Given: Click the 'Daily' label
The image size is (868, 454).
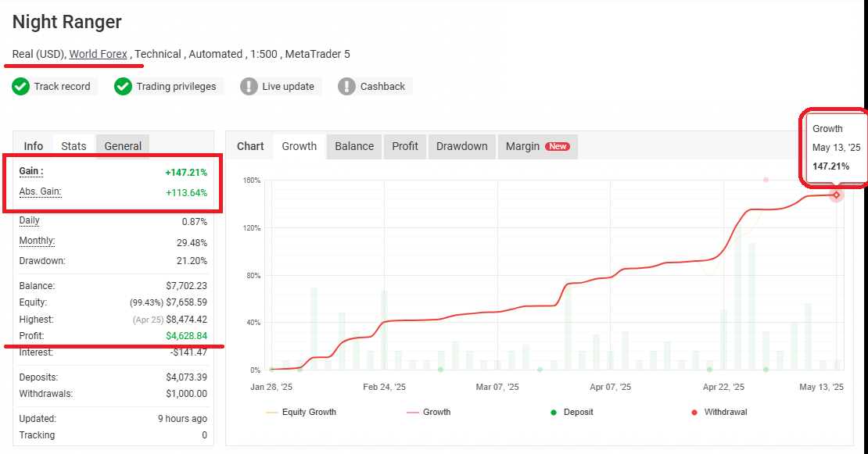Looking at the screenshot, I should [30, 220].
